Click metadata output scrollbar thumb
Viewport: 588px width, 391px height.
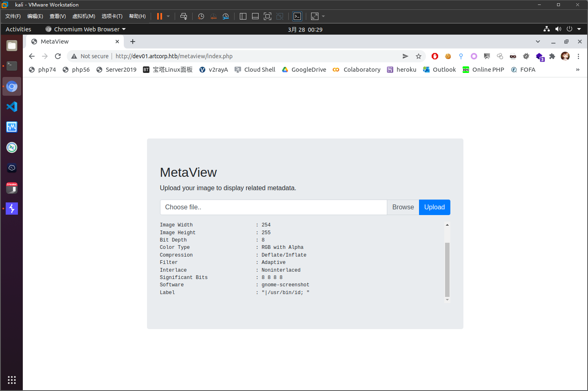(x=447, y=270)
